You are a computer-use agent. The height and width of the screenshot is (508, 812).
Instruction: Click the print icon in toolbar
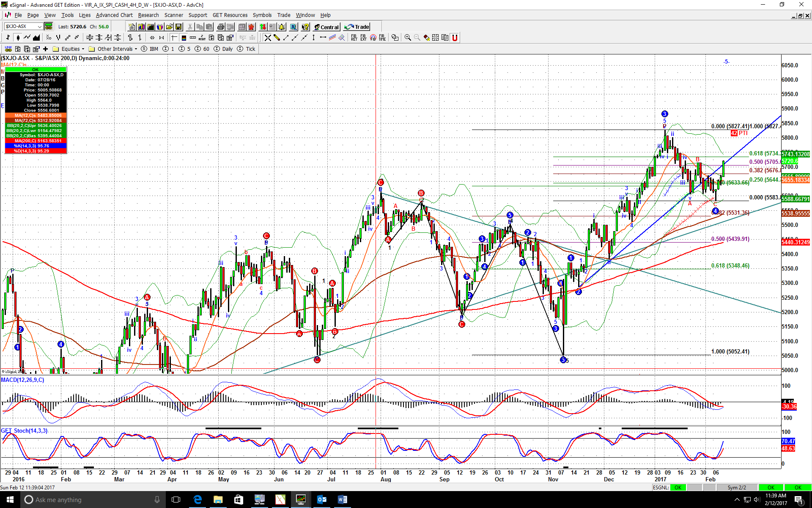click(x=220, y=27)
